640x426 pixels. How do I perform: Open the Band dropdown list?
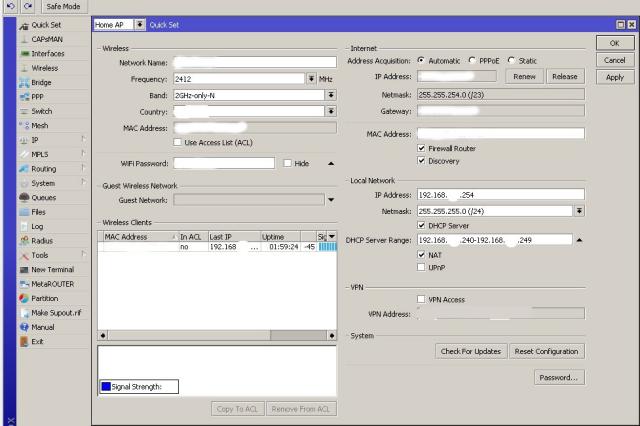point(330,95)
